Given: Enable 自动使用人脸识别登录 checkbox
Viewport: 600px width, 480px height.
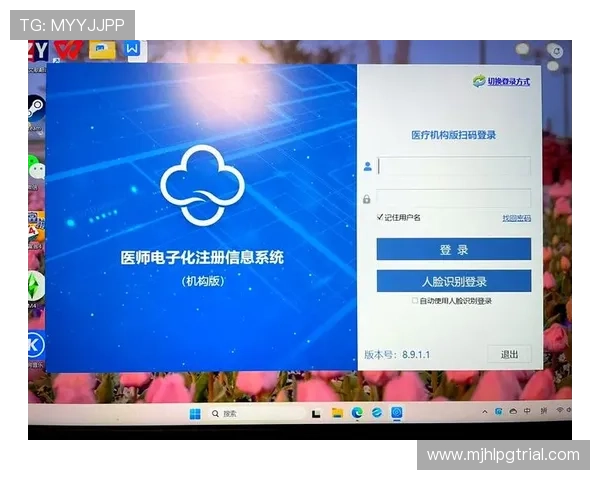Looking at the screenshot, I should (415, 300).
